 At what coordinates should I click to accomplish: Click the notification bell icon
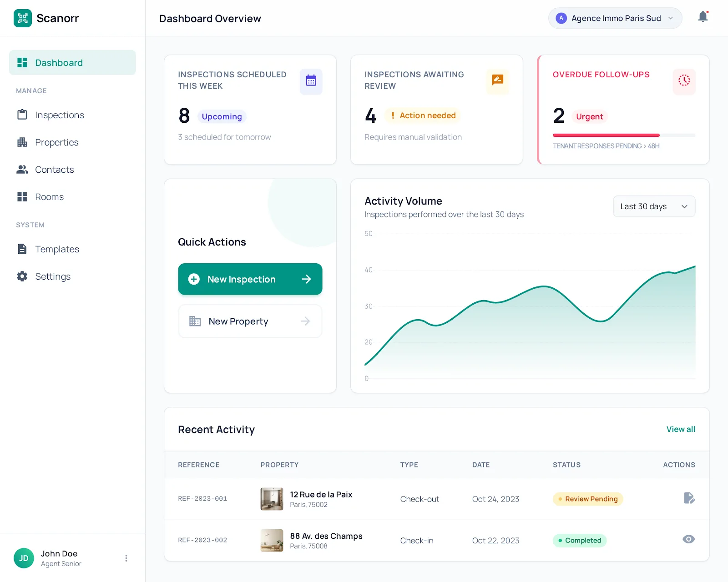click(703, 17)
